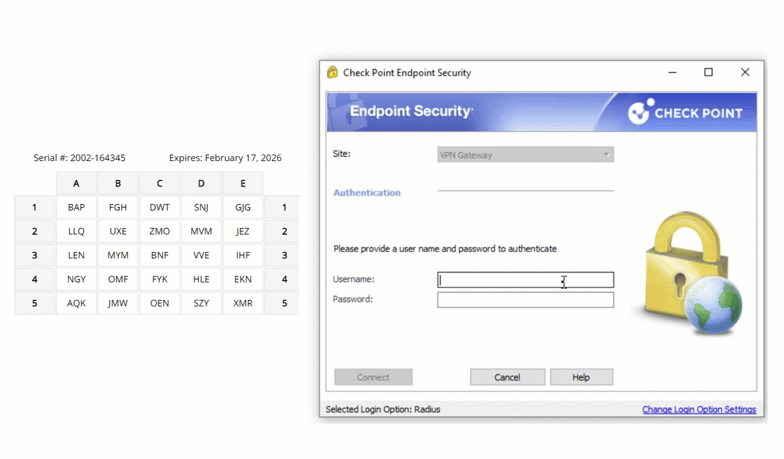Select grid cell SZY
The image size is (784, 459).
(201, 303)
